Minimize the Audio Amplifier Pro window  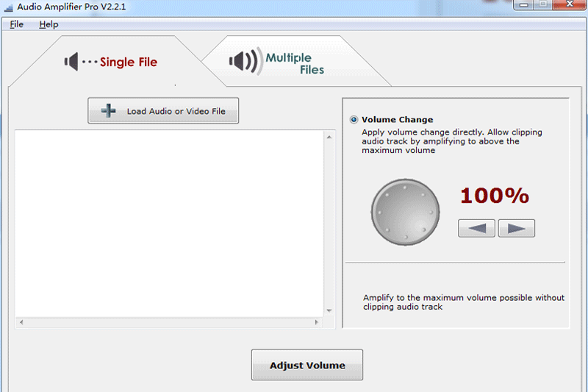point(523,4)
